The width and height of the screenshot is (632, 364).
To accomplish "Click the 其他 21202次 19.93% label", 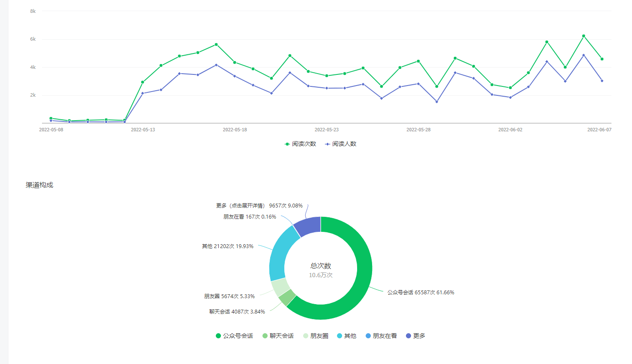I will pyautogui.click(x=227, y=246).
